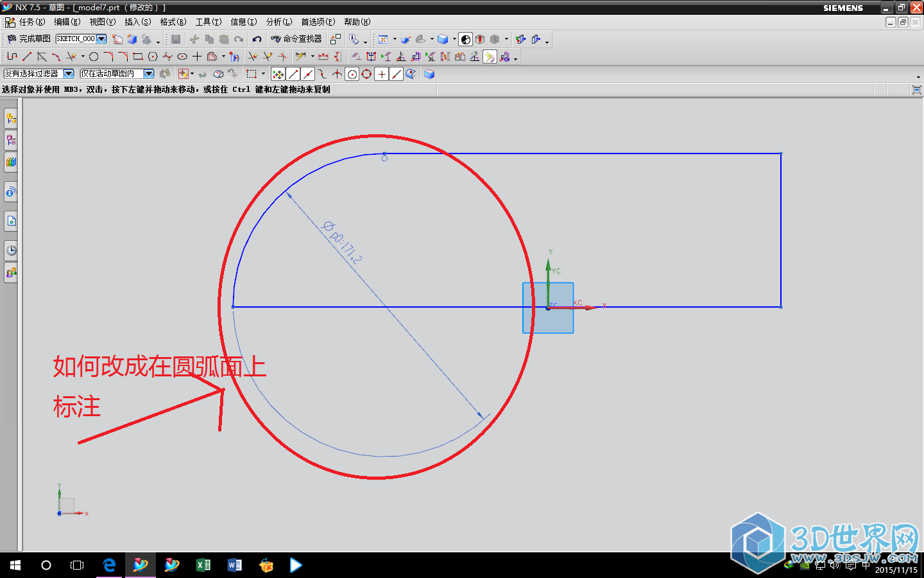Open the 信息(I) menu
The image size is (924, 578).
244,22
